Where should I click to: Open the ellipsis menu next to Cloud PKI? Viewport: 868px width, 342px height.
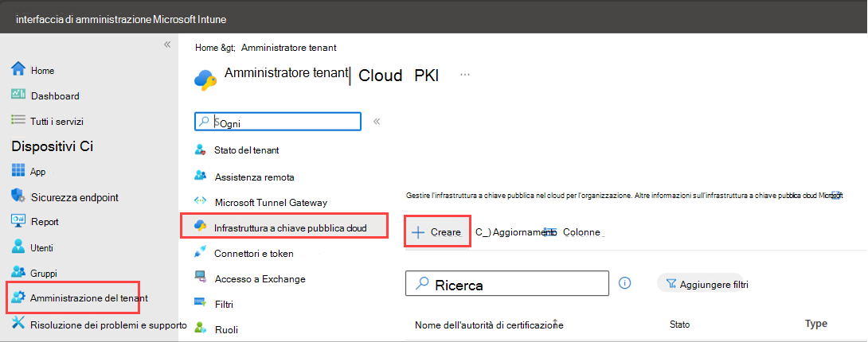pyautogui.click(x=465, y=74)
